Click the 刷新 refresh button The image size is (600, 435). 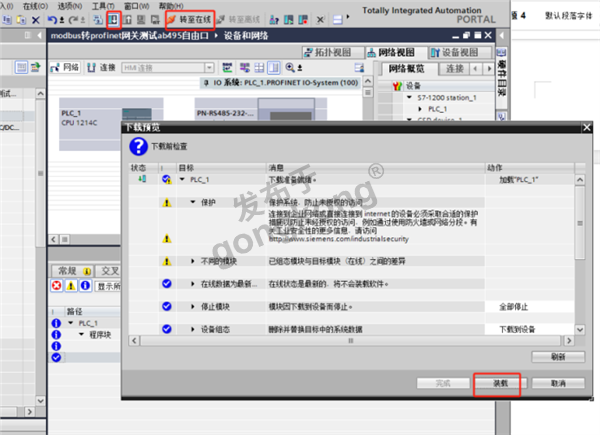558,357
